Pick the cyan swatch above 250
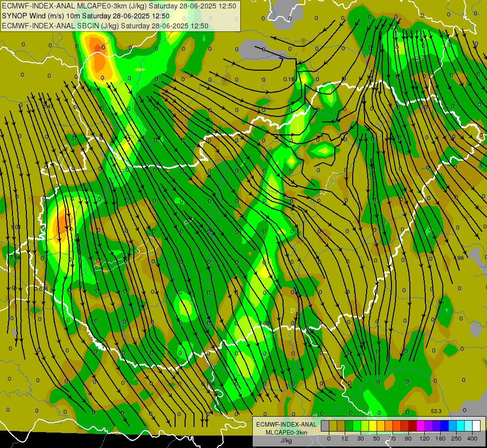 461,426
